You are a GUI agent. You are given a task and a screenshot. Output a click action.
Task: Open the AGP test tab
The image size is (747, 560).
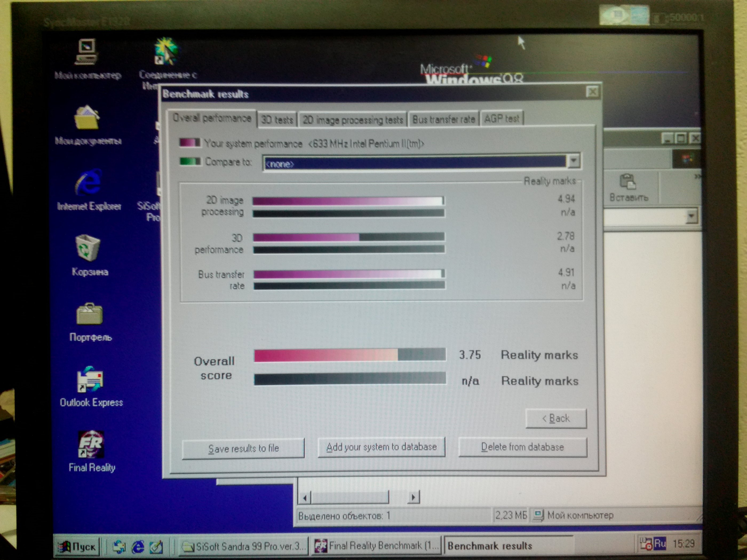pos(502,119)
